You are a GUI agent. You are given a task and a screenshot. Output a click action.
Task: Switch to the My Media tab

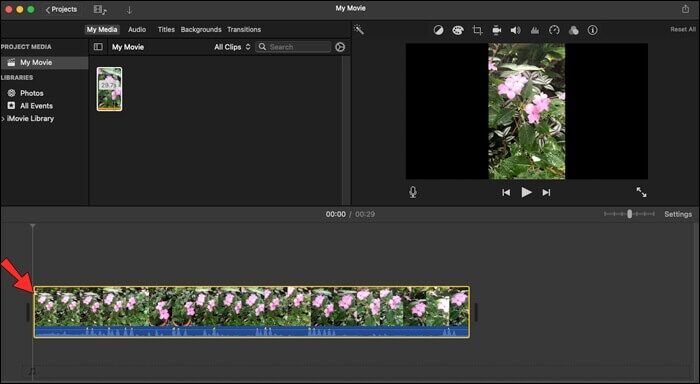point(102,29)
